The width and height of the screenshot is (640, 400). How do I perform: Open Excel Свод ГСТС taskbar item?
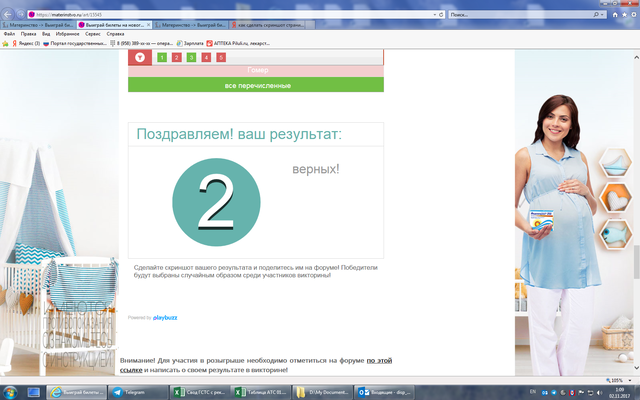199,392
